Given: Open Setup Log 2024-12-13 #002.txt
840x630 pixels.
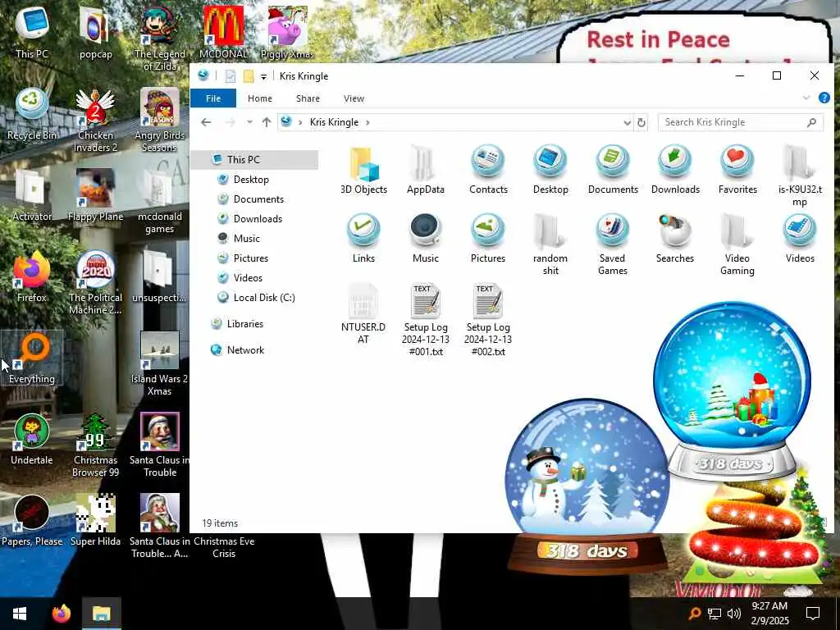Looking at the screenshot, I should [488, 321].
